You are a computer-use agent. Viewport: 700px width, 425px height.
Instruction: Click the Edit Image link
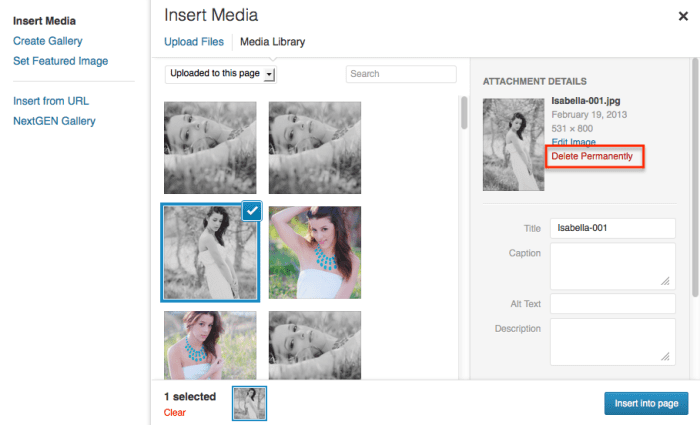click(x=574, y=142)
